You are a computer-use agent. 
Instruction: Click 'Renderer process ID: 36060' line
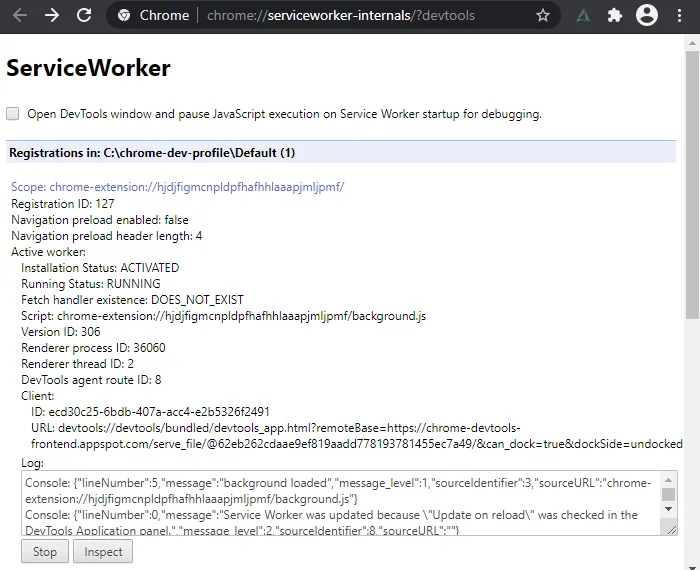pyautogui.click(x=93, y=348)
